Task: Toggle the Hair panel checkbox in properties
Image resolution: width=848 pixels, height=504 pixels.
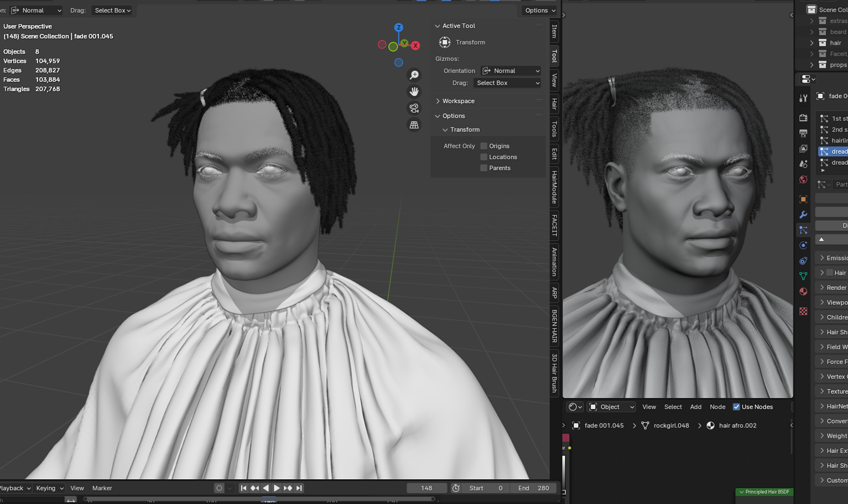Action: click(x=830, y=273)
